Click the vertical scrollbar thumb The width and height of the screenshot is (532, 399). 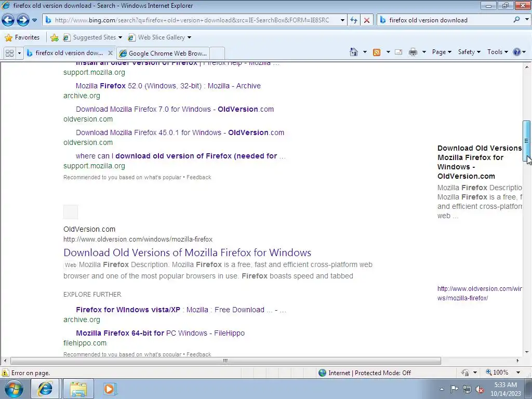point(527,141)
